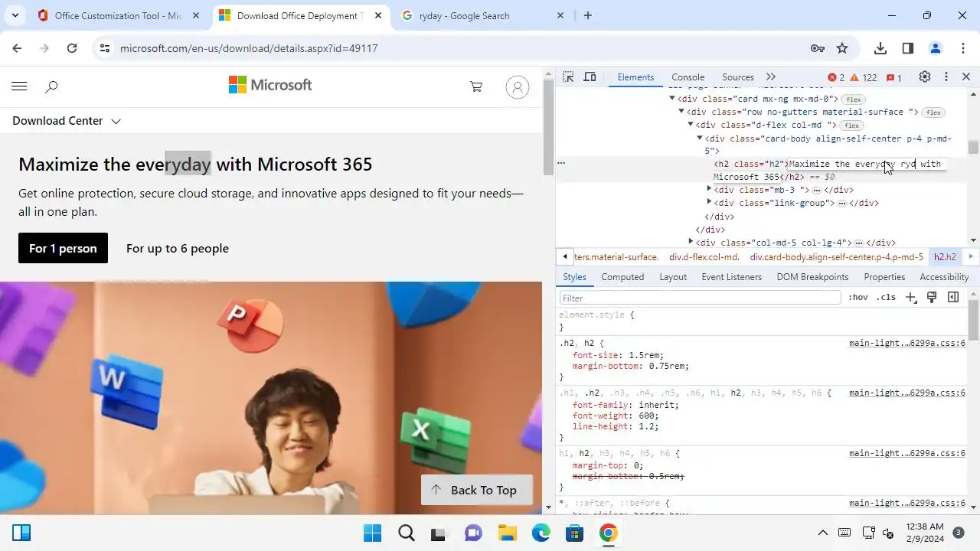Open the Windows Start menu

372,533
